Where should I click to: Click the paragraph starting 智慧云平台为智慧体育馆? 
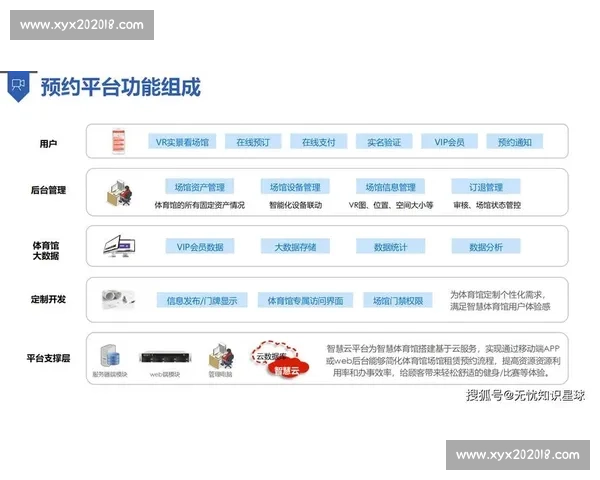443,360
